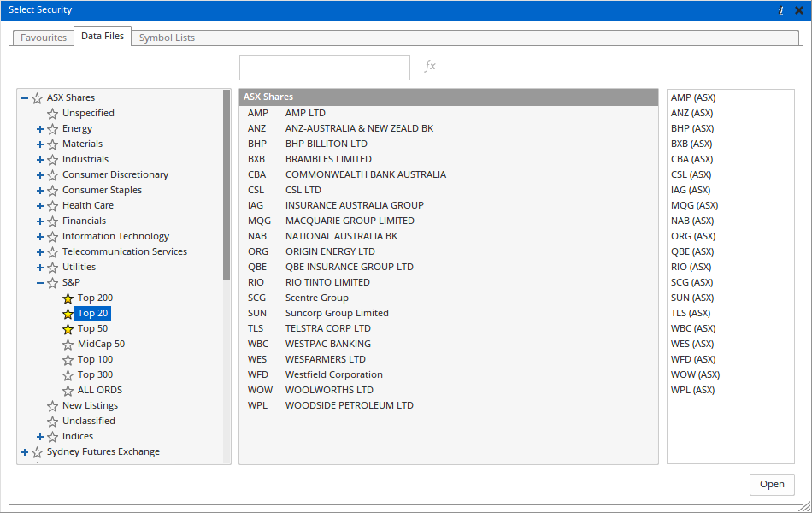
Task: Mark Consumer Discretionary as favourite
Action: click(53, 175)
